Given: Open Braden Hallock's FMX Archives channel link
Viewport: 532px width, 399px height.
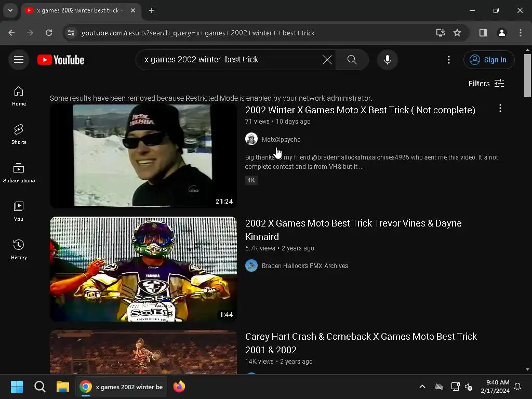Looking at the screenshot, I should [304, 265].
